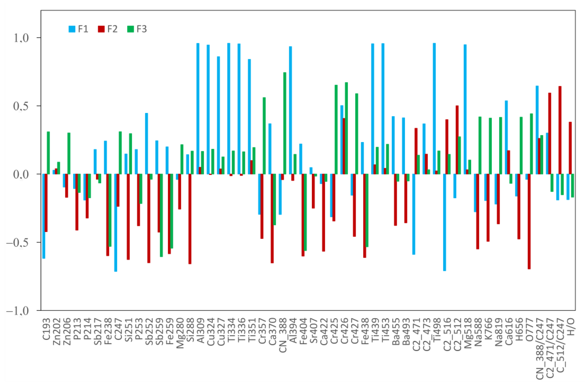The image size is (588, 387).
Task: Select the tall blue bar above Al309
Action: (x=198, y=109)
